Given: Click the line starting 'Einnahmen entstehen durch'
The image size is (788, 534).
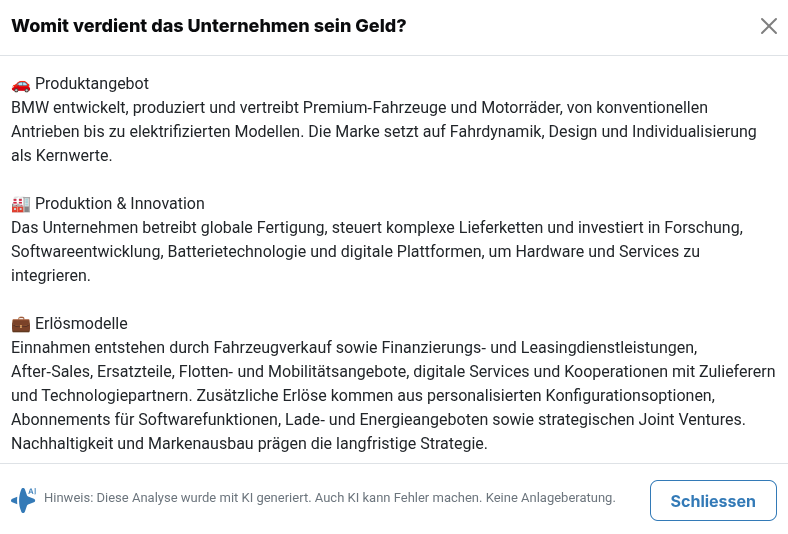Looking at the screenshot, I should tap(353, 348).
